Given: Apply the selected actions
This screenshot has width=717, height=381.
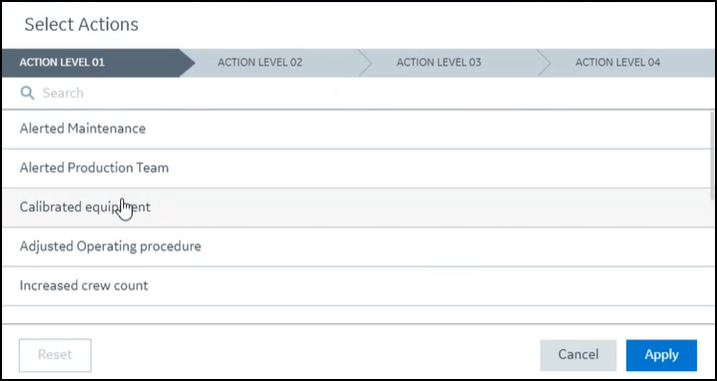Looking at the screenshot, I should point(661,355).
